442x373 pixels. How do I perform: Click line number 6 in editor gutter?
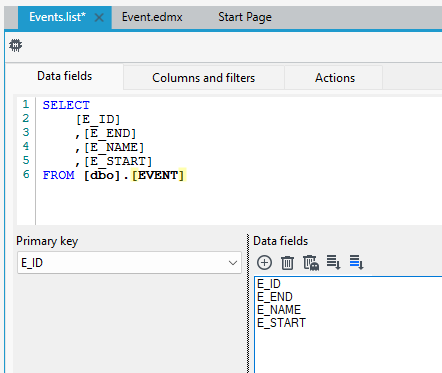point(26,174)
